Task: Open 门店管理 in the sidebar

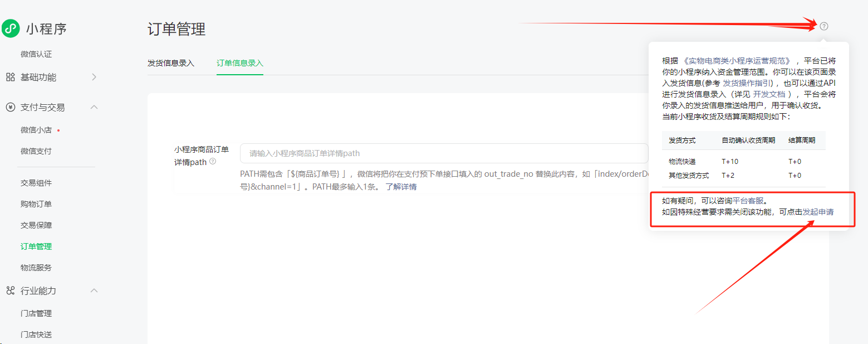Action: [x=36, y=313]
